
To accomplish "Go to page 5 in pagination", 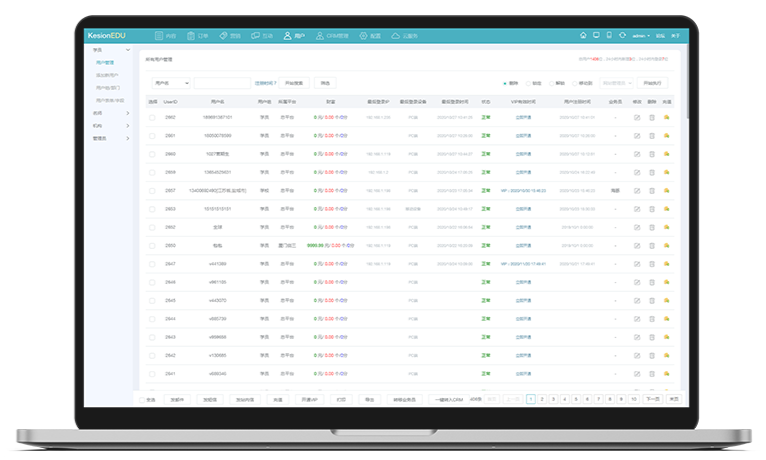I will click(576, 399).
